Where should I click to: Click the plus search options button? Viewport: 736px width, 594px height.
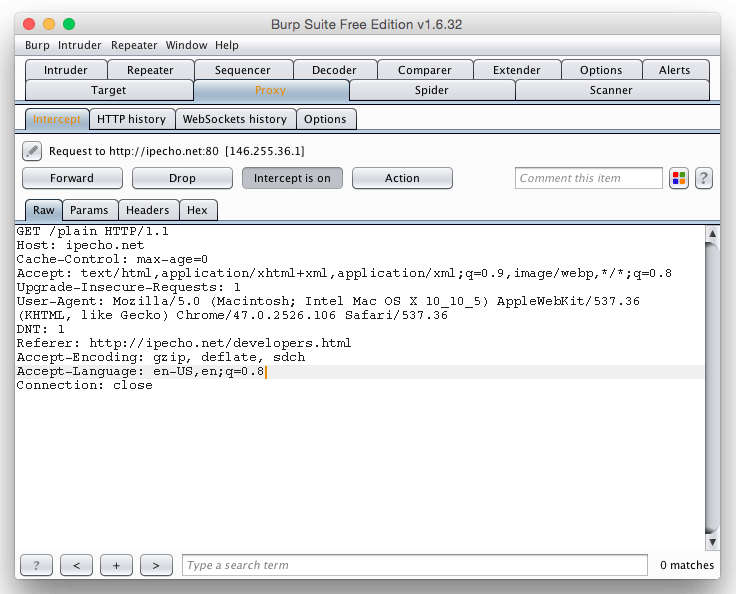coord(116,565)
